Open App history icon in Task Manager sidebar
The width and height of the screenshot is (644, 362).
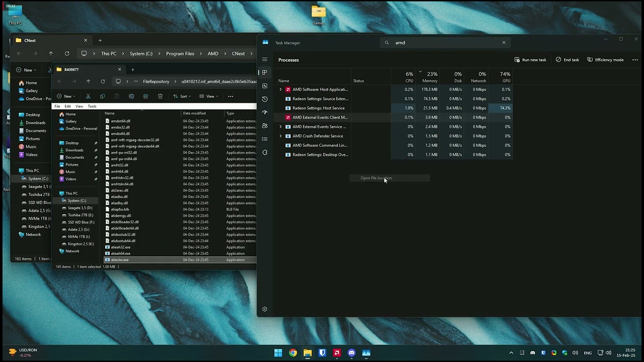(265, 99)
